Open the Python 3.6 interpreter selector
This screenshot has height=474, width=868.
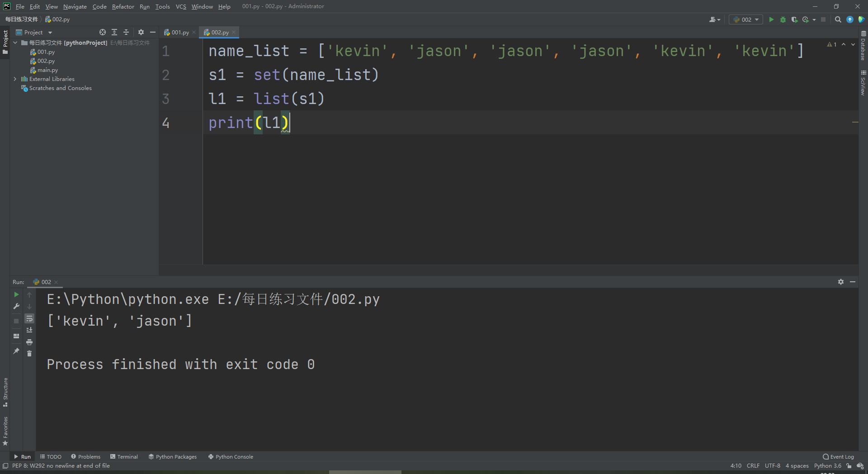(828, 466)
